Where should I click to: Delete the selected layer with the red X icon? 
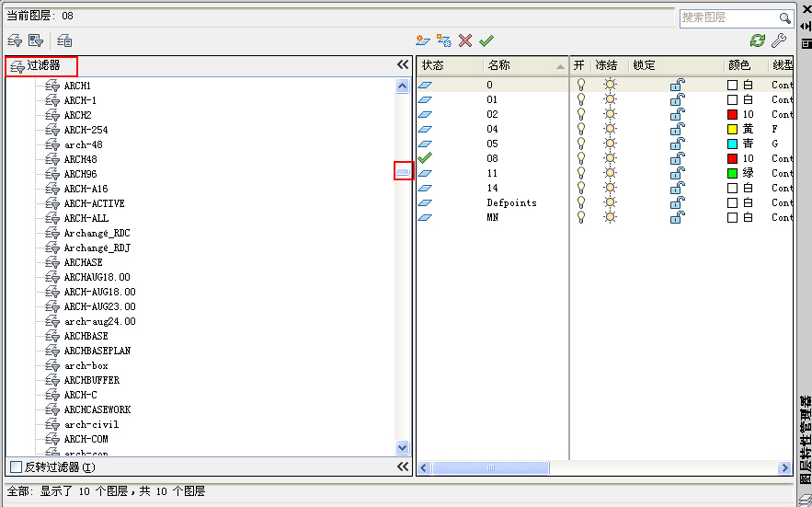coord(465,40)
